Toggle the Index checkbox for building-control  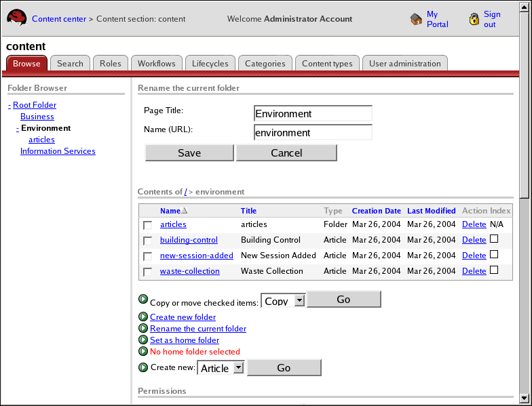(494, 239)
